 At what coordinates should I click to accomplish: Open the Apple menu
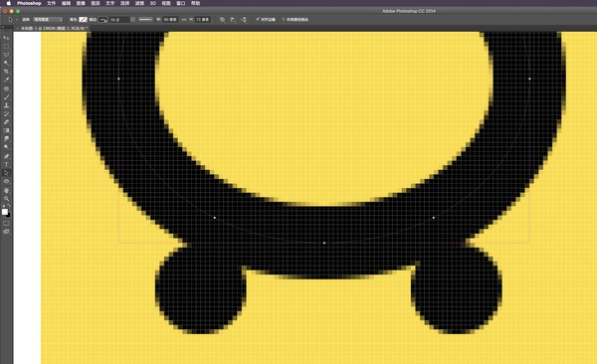click(8, 3)
